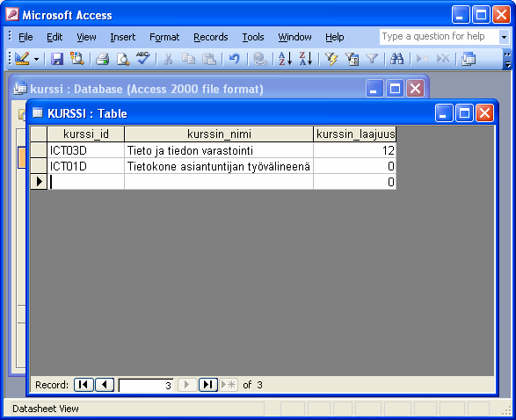Select the kurssin_nimi column header
The width and height of the screenshot is (516, 420).
point(219,134)
